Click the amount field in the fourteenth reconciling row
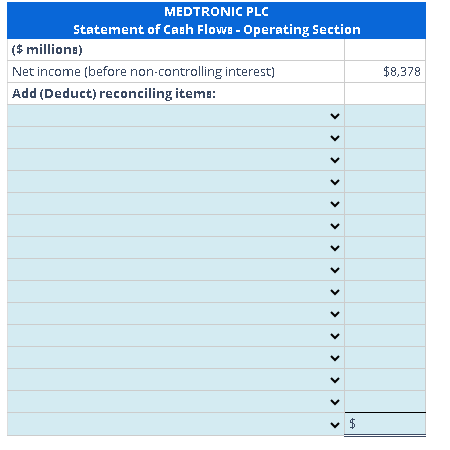 point(385,402)
